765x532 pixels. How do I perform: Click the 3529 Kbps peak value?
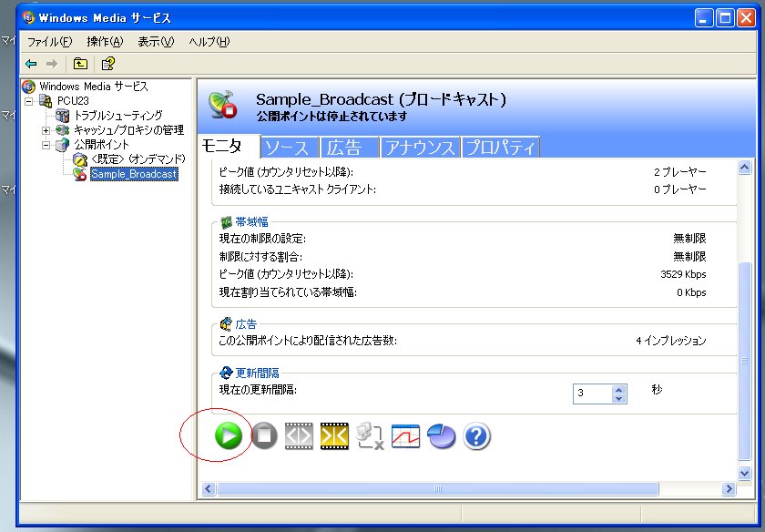click(683, 274)
